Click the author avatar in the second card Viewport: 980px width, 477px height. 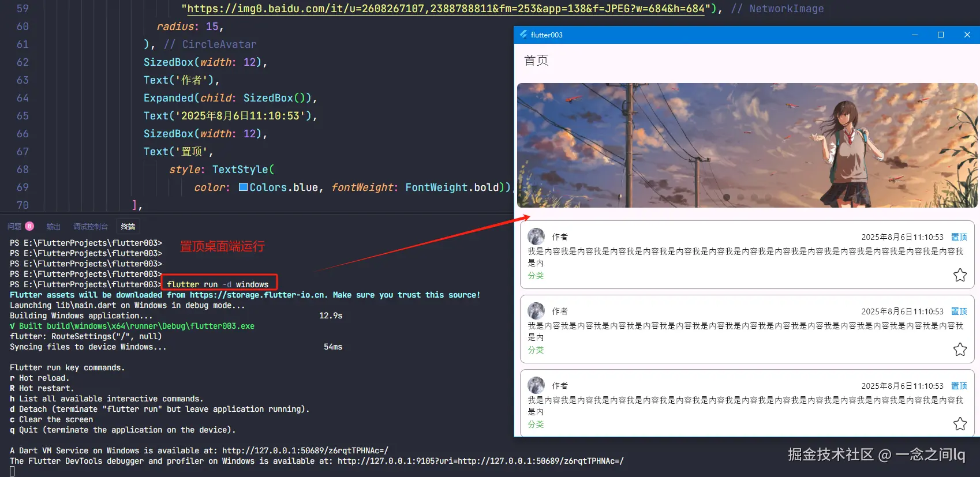point(536,311)
